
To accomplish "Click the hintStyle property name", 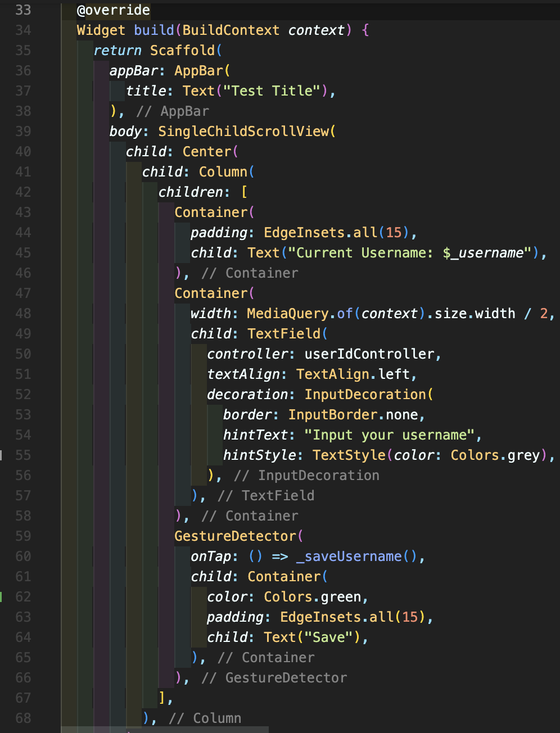I will (260, 455).
